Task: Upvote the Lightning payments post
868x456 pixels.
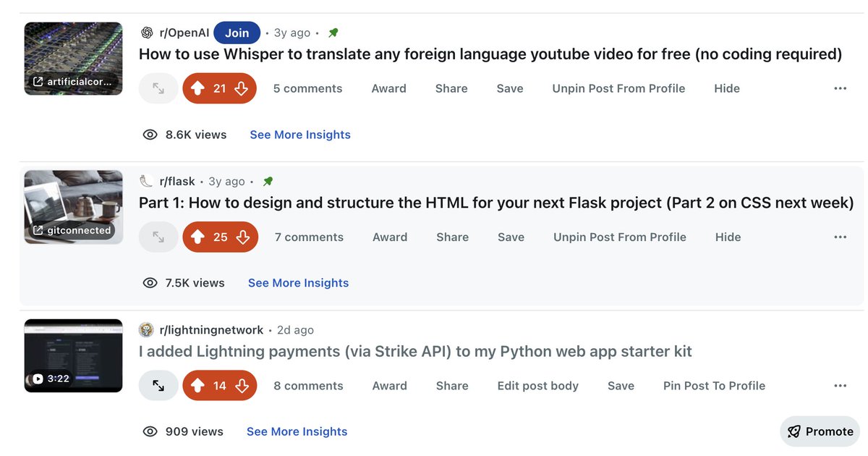Action: pyautogui.click(x=197, y=386)
